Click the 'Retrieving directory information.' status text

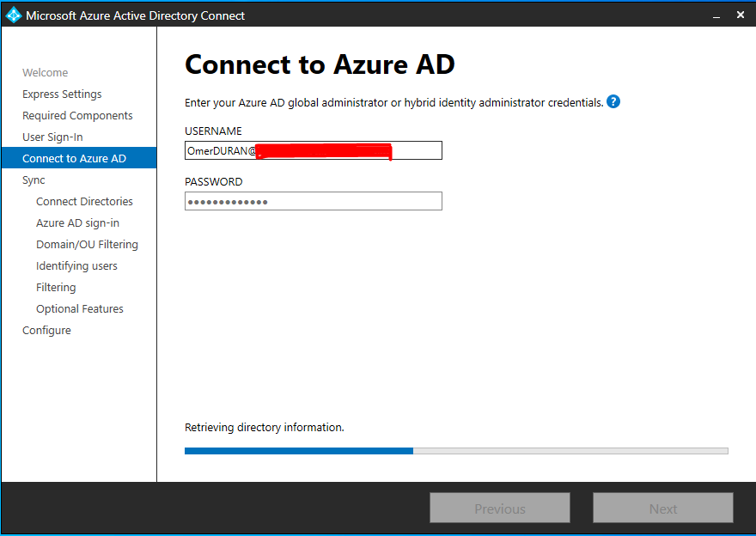(265, 428)
